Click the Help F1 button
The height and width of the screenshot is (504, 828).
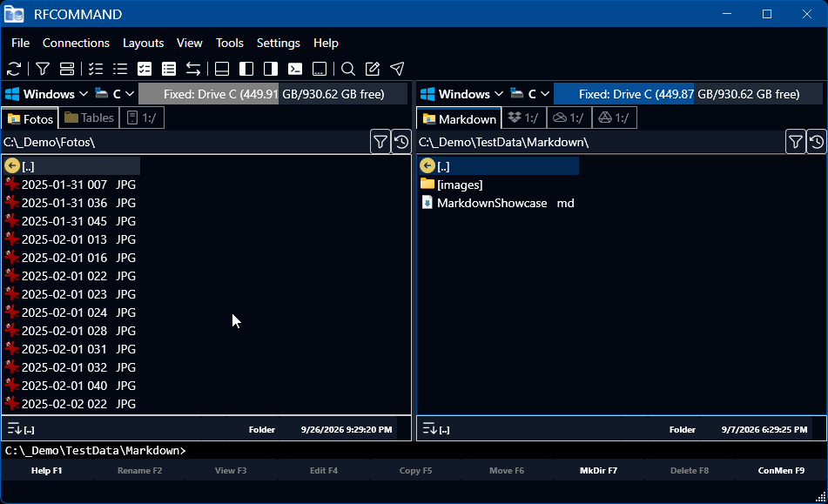tap(46, 470)
